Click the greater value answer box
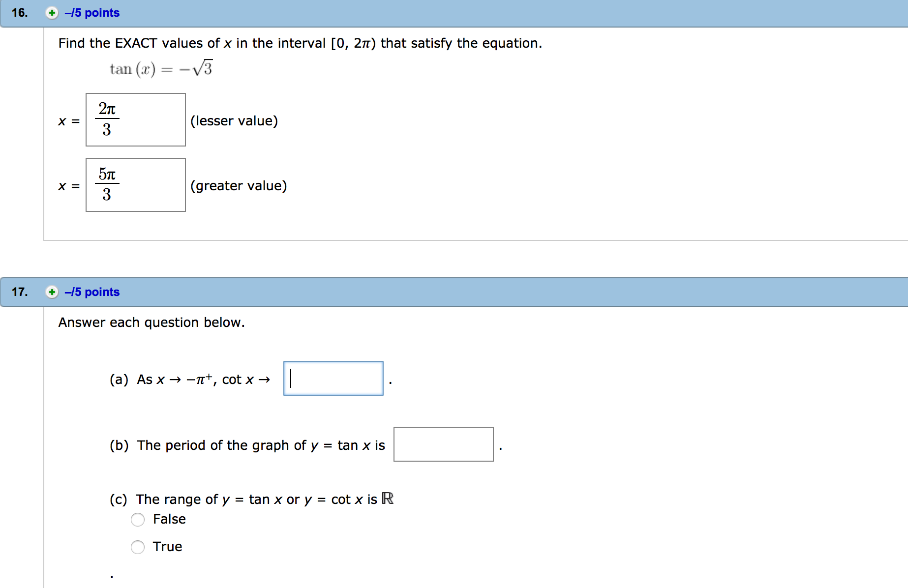The image size is (908, 588). [x=136, y=185]
